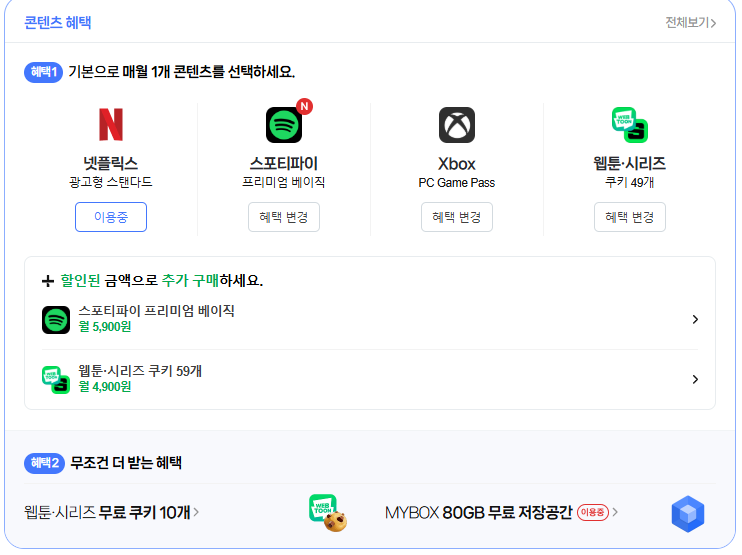
Task: Click the Spotify icon with N badge
Action: click(284, 125)
